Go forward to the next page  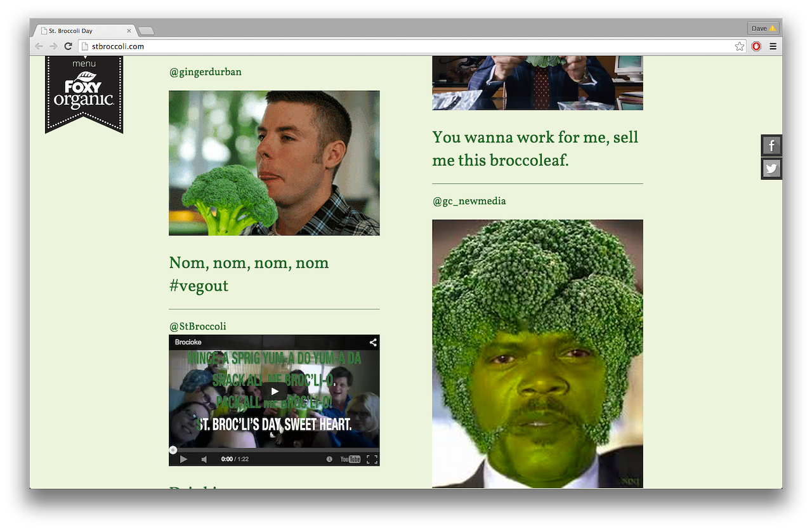53,46
